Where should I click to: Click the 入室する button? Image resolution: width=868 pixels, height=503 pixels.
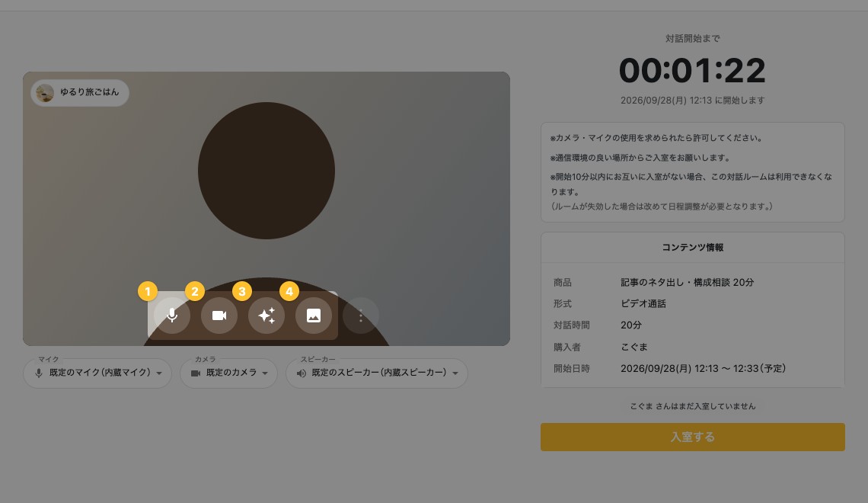pos(693,437)
